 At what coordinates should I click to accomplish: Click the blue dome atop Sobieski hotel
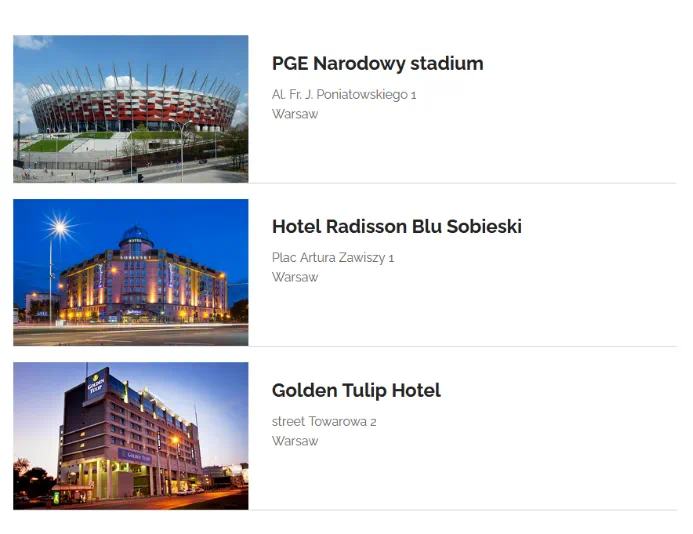tap(136, 236)
